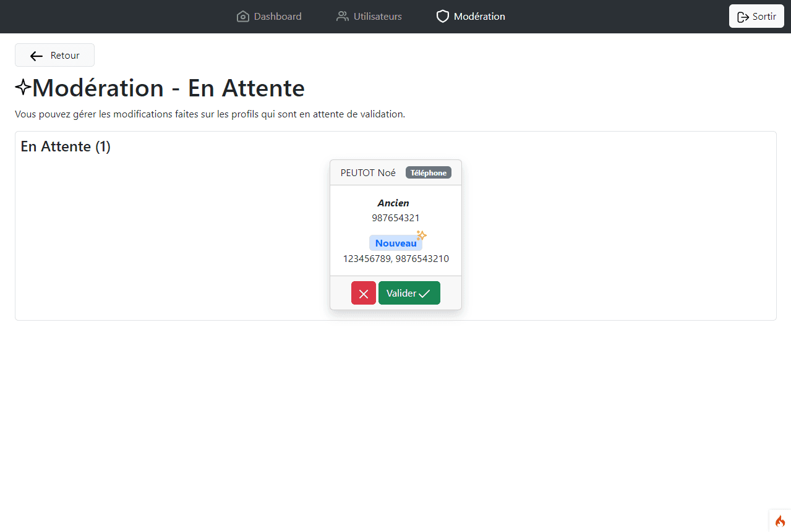Go back with the Retour button

[x=54, y=55]
